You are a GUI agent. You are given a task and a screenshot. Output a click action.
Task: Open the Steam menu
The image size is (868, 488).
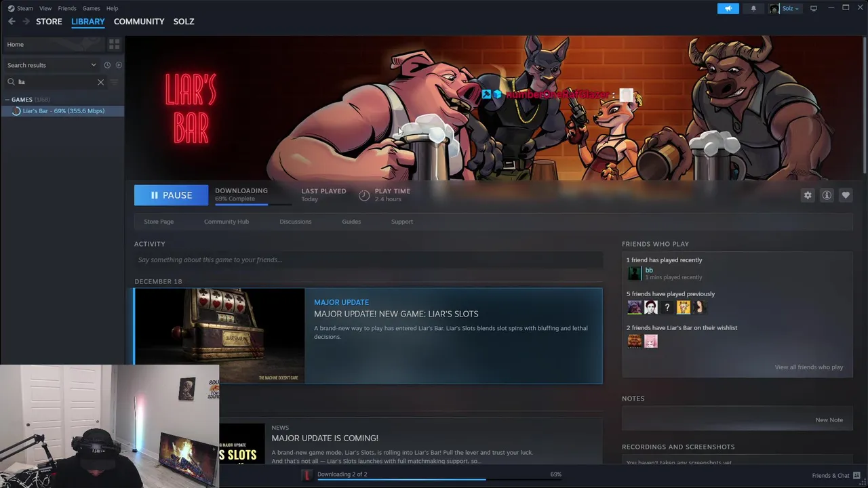pos(25,8)
